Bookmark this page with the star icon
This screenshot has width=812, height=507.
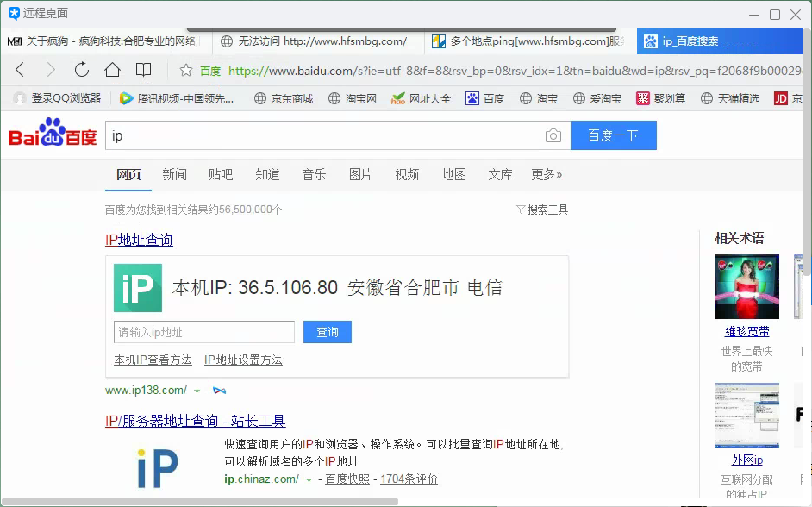(186, 71)
